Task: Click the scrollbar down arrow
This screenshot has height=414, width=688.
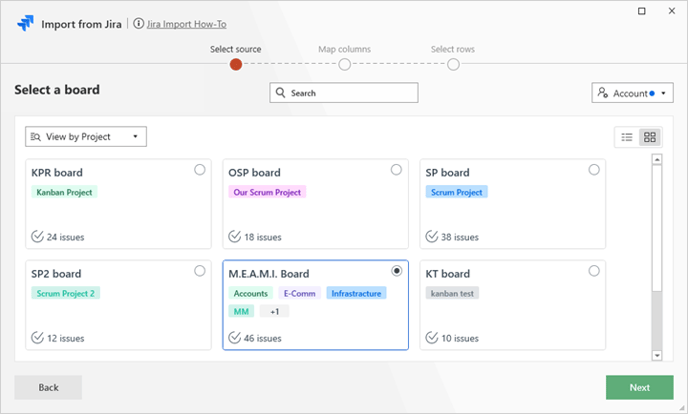Action: click(x=657, y=356)
